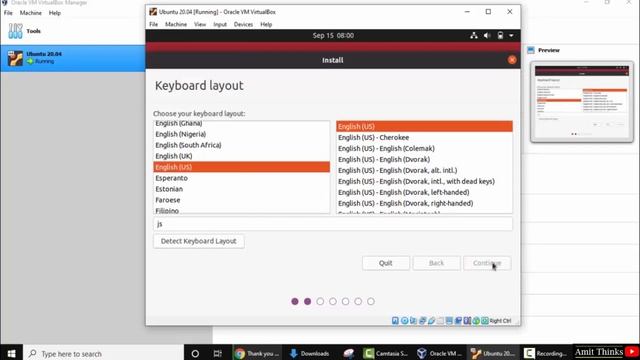Select Esperanto layout
This screenshot has width=640, height=360.
(241, 178)
